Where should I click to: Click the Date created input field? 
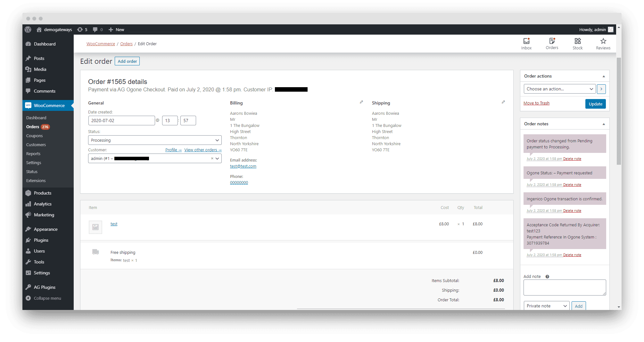click(x=121, y=121)
